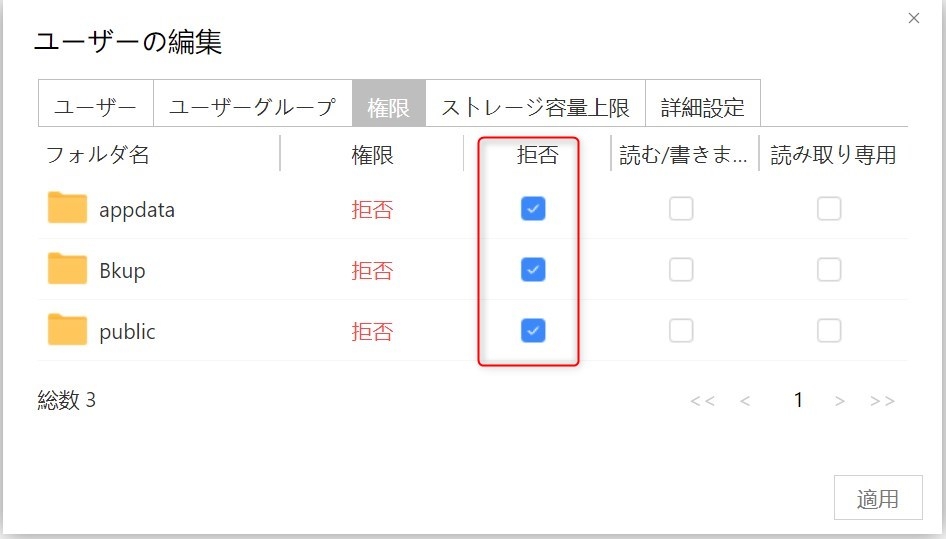Image resolution: width=946 pixels, height=539 pixels.
Task: Click the public folder icon
Action: tap(68, 331)
